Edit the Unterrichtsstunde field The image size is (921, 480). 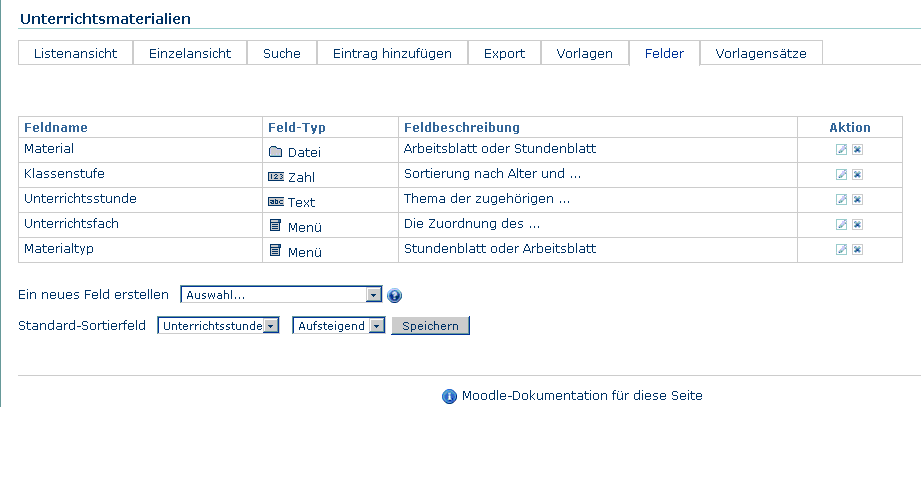click(841, 200)
